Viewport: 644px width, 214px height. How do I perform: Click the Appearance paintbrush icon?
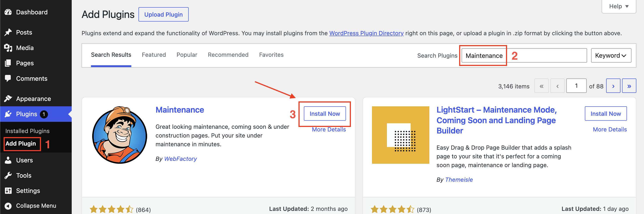pos(8,99)
